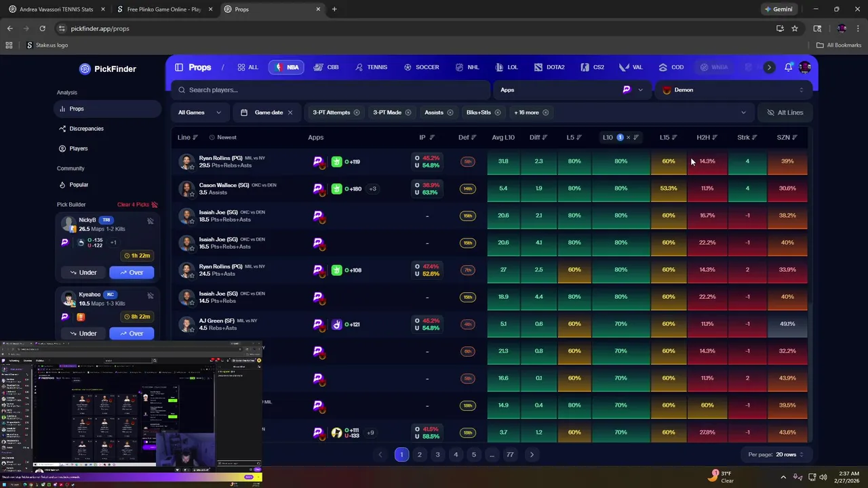This screenshot has width=868, height=488.
Task: Open the Apps selector dropdown
Action: [x=572, y=89]
